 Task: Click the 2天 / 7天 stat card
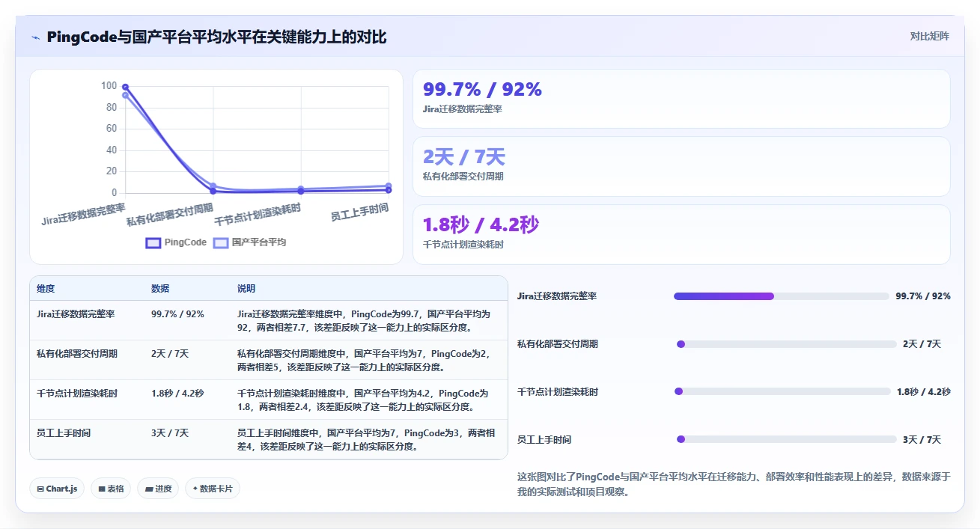[x=681, y=166]
